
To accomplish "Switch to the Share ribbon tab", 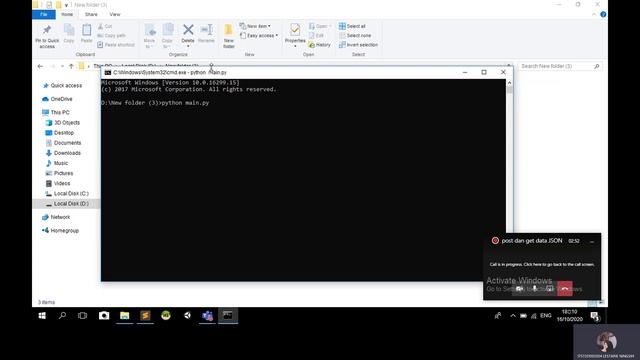I will [91, 14].
